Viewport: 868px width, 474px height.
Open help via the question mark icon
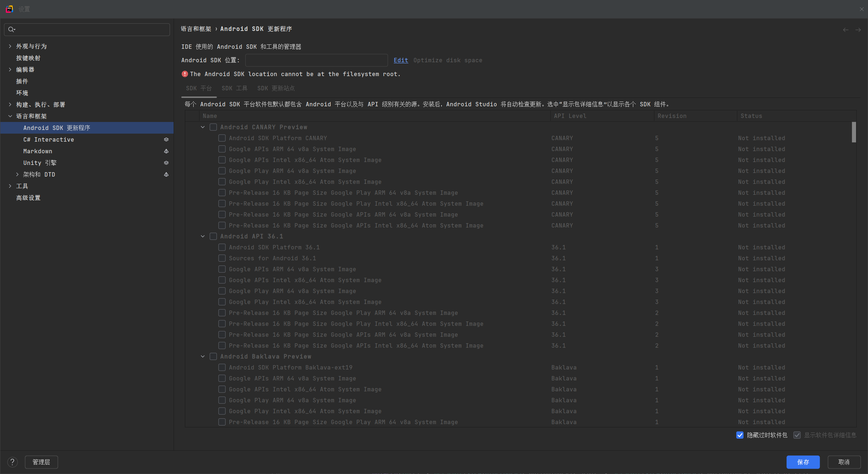pos(12,462)
